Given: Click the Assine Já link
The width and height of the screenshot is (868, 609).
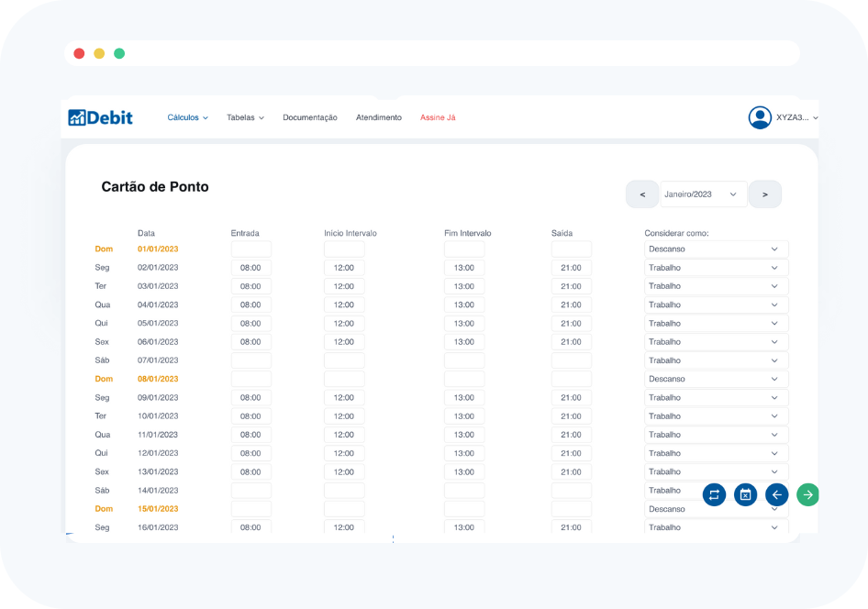Looking at the screenshot, I should 438,118.
